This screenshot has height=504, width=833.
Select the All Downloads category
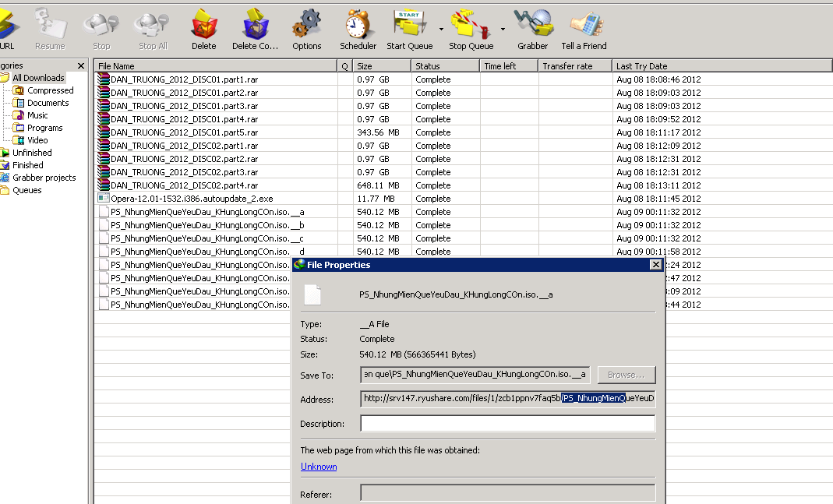tap(38, 78)
